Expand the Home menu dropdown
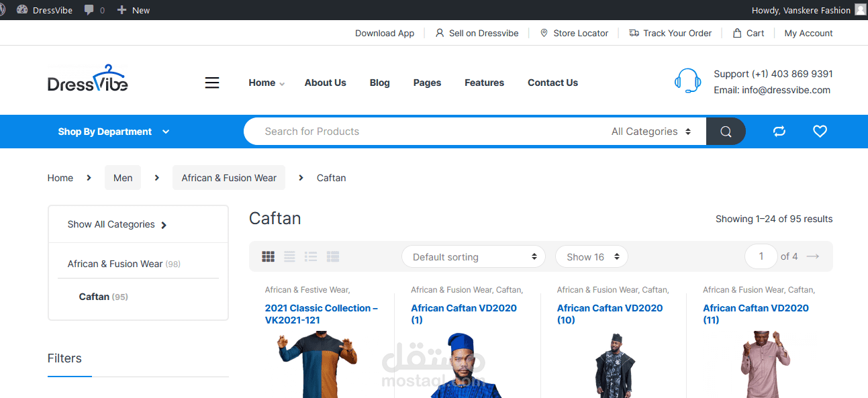868x398 pixels. pyautogui.click(x=267, y=83)
